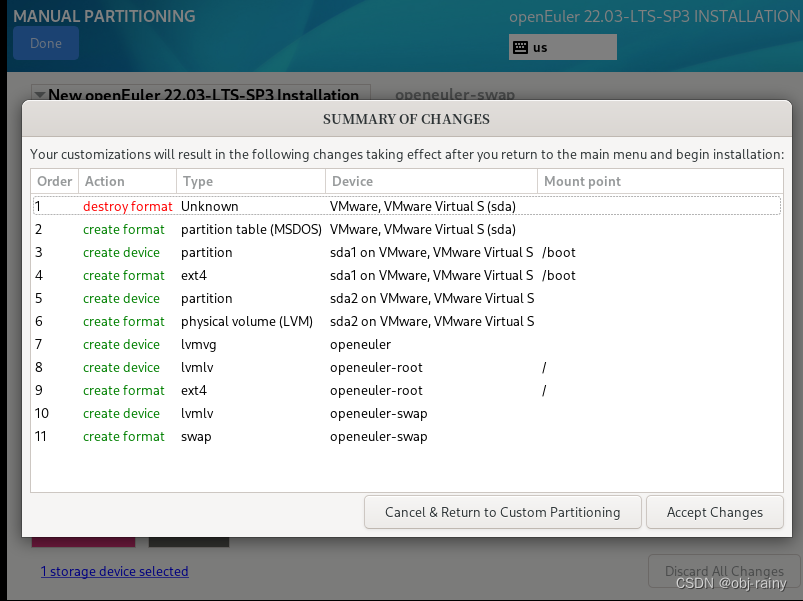Select row 10 create device openeuler-swap

point(407,413)
